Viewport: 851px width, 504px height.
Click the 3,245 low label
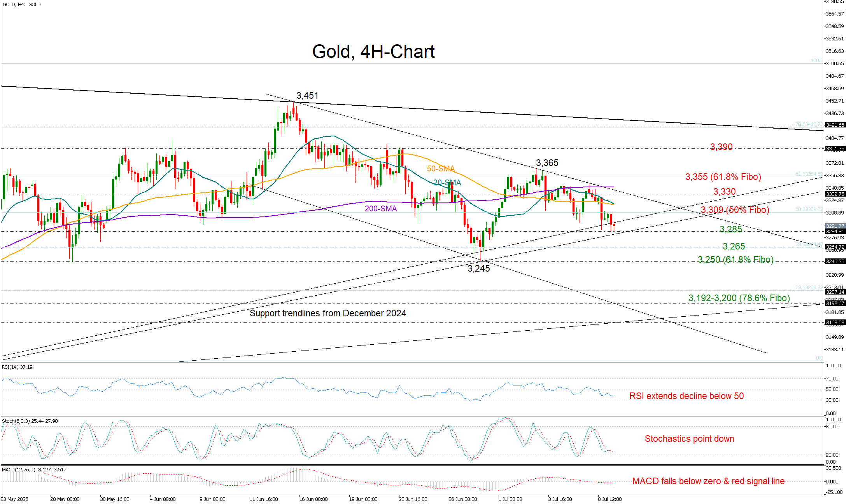pos(479,269)
